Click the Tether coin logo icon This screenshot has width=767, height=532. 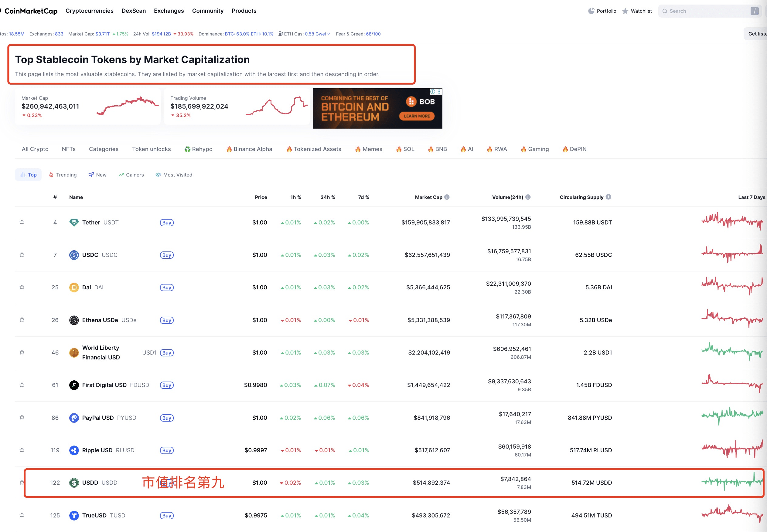point(74,222)
